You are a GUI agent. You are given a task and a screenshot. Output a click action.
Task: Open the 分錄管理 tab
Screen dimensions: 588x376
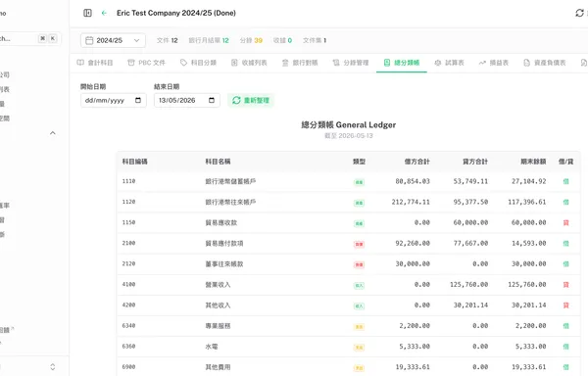click(351, 63)
